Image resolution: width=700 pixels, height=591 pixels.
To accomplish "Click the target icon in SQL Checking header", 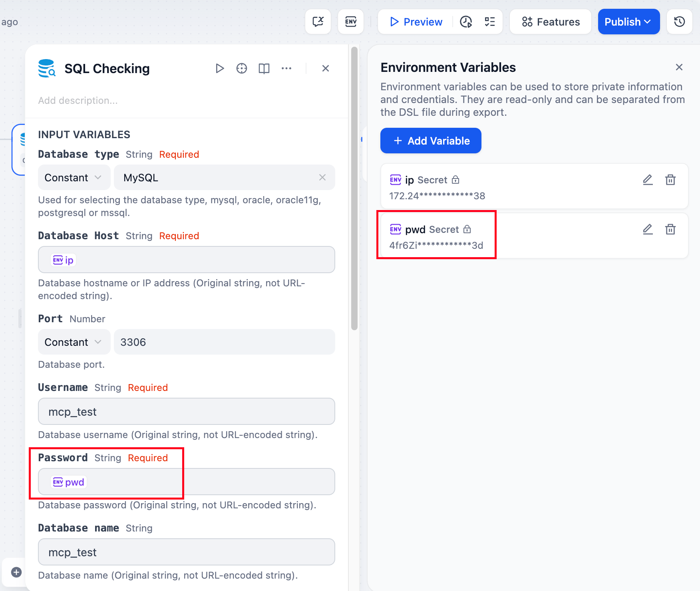I will [241, 68].
